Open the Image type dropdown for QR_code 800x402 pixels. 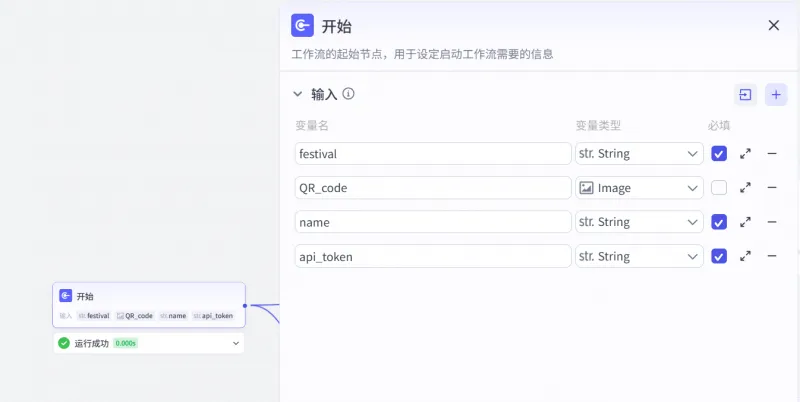point(640,188)
